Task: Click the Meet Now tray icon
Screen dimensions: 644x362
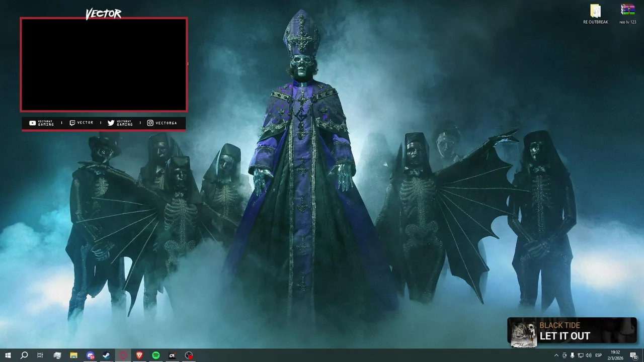Action: [x=565, y=355]
